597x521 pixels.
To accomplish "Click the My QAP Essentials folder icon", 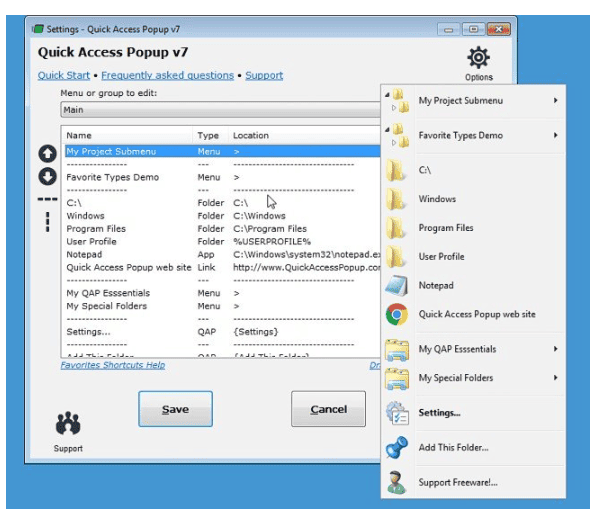I will pyautogui.click(x=397, y=350).
